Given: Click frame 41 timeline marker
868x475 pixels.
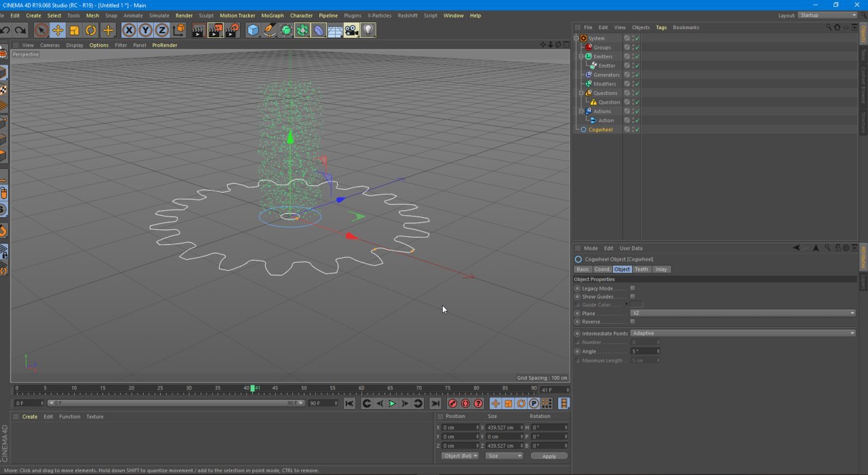Looking at the screenshot, I should (252, 388).
